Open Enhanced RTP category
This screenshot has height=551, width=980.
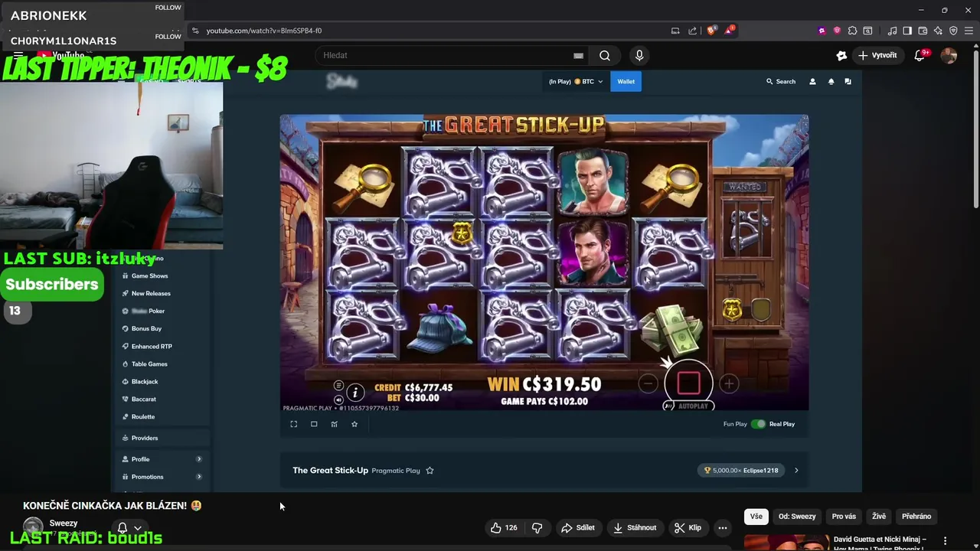152,346
